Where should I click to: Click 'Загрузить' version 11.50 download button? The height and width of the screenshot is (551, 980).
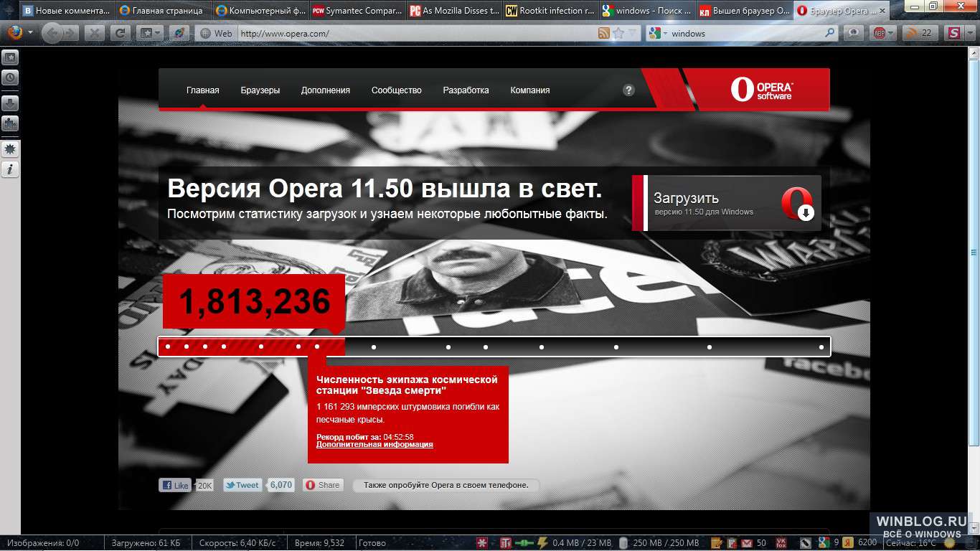pyautogui.click(x=726, y=203)
